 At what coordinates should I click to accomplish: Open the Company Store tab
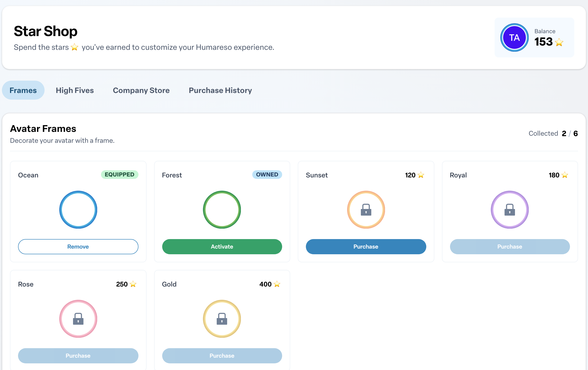tap(141, 90)
